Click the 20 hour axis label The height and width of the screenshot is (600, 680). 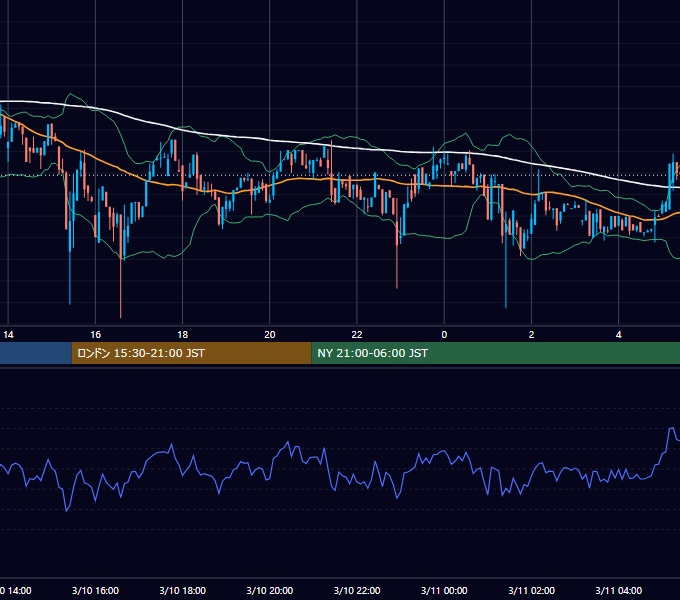[270, 335]
